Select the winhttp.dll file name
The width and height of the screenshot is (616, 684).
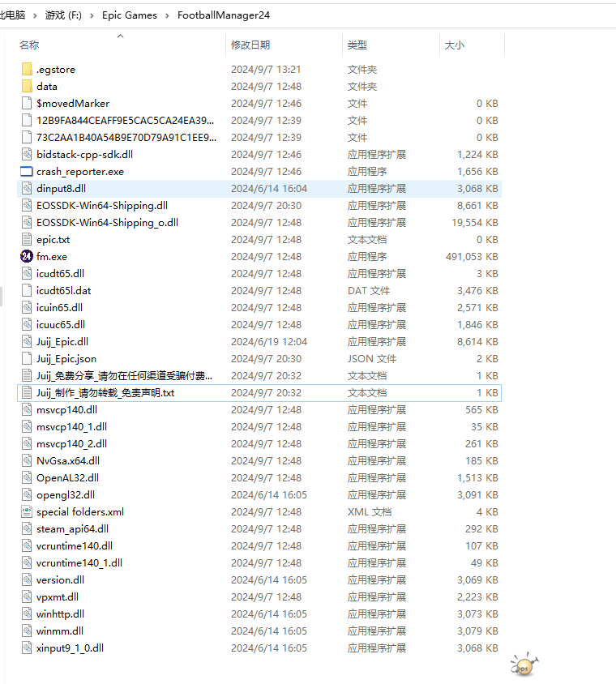point(60,613)
